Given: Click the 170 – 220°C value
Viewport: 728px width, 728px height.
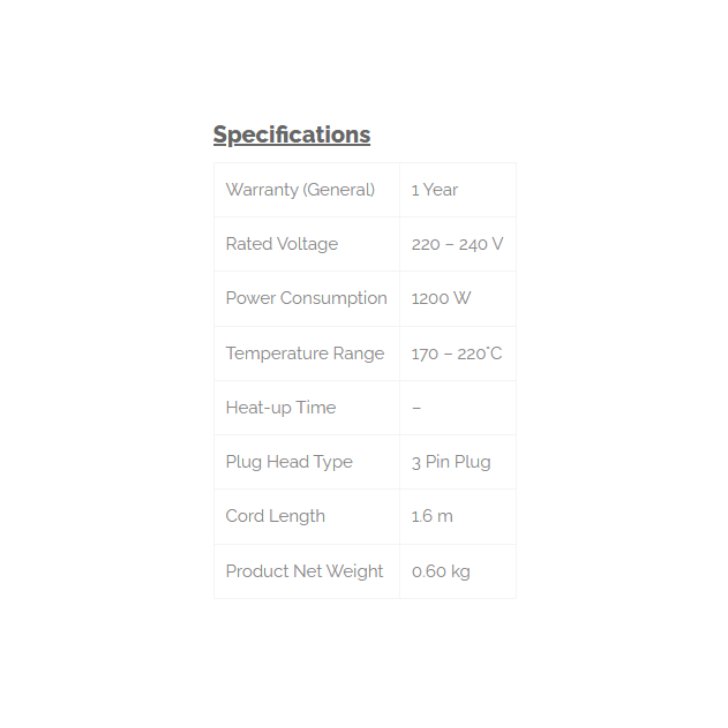Looking at the screenshot, I should (456, 354).
